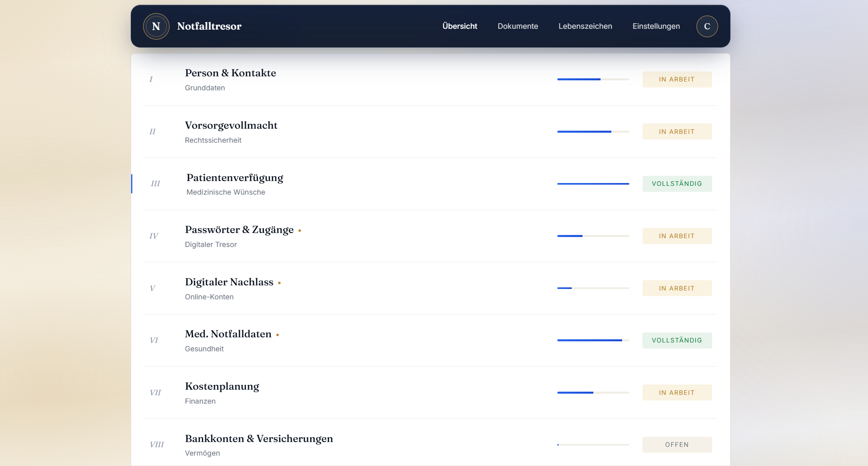The height and width of the screenshot is (466, 868).
Task: Click the orange dot beside Digitaler Nachlass
Action: 279,283
